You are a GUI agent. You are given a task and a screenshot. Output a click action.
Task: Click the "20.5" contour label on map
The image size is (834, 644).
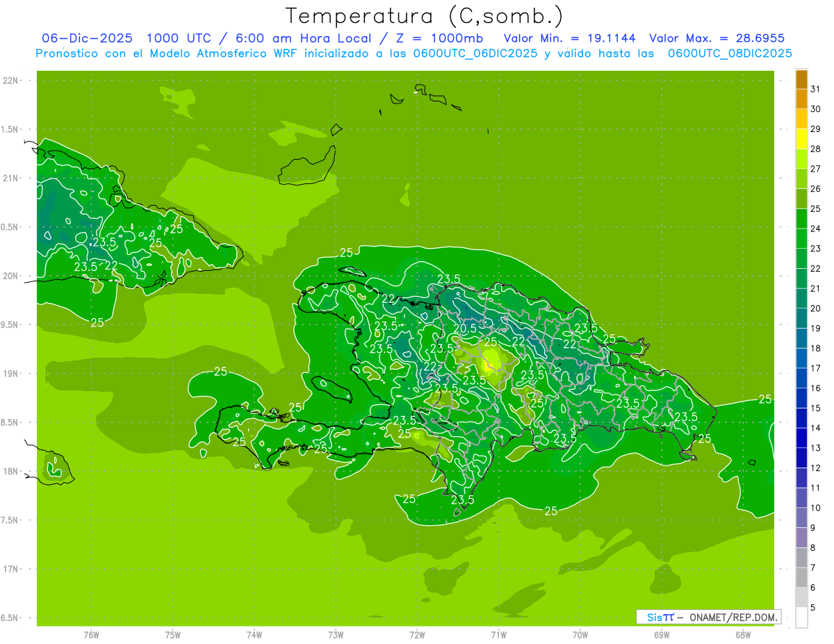pos(466,329)
